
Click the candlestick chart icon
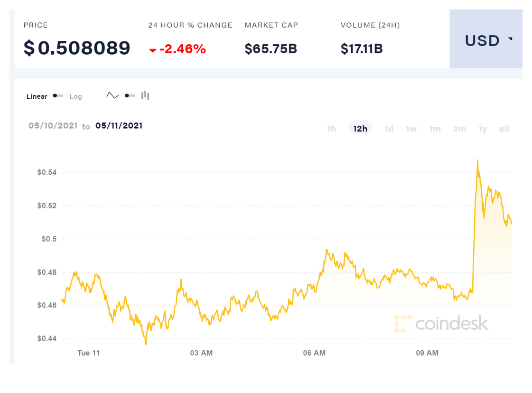[x=145, y=95]
